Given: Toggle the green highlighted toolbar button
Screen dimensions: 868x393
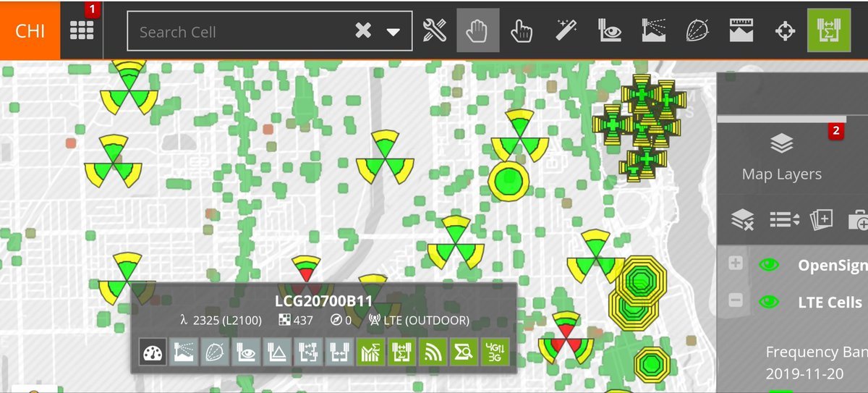Looking at the screenshot, I should click(x=828, y=30).
